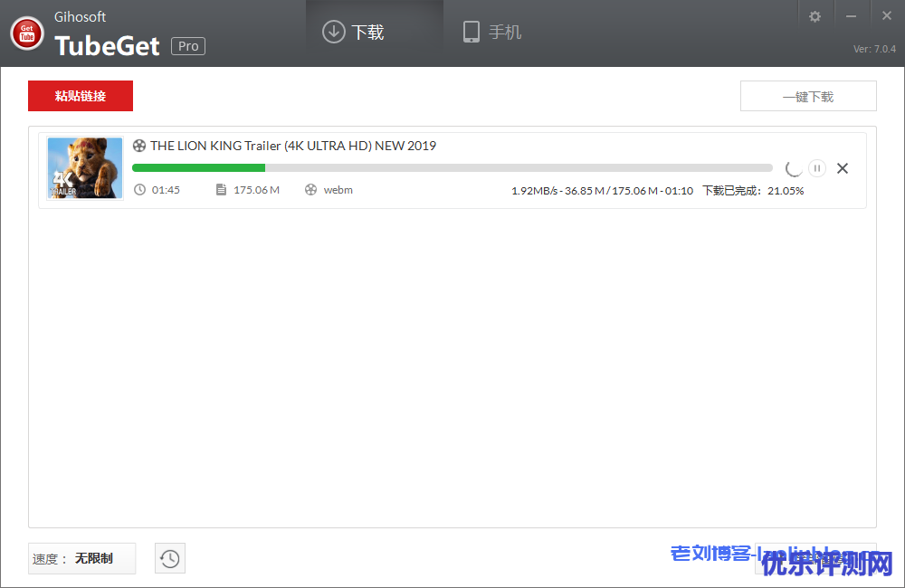This screenshot has height=588, width=905.
Task: Switch to the 手机 tab
Action: [492, 33]
